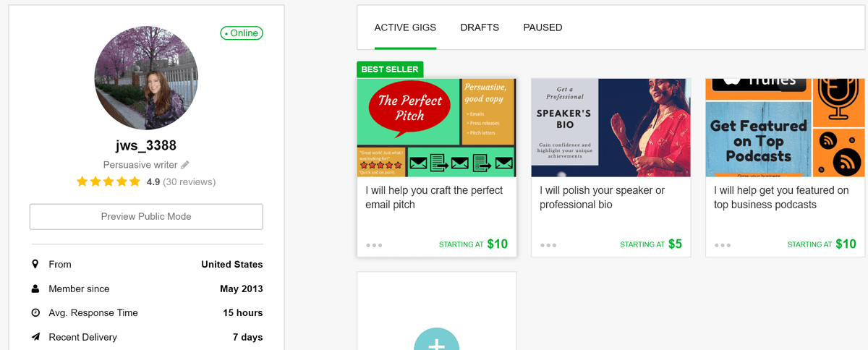Click the Best Seller badge
This screenshot has width=868, height=350.
pos(390,69)
